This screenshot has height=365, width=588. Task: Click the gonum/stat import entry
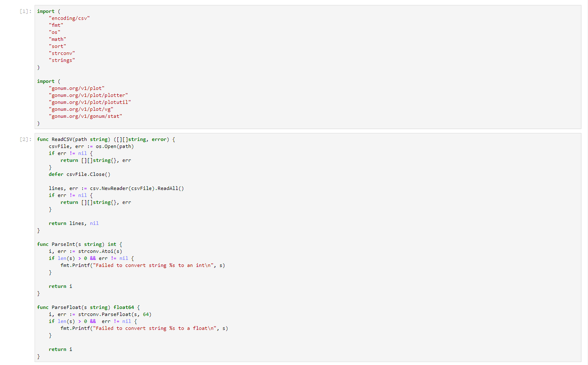[x=84, y=116]
